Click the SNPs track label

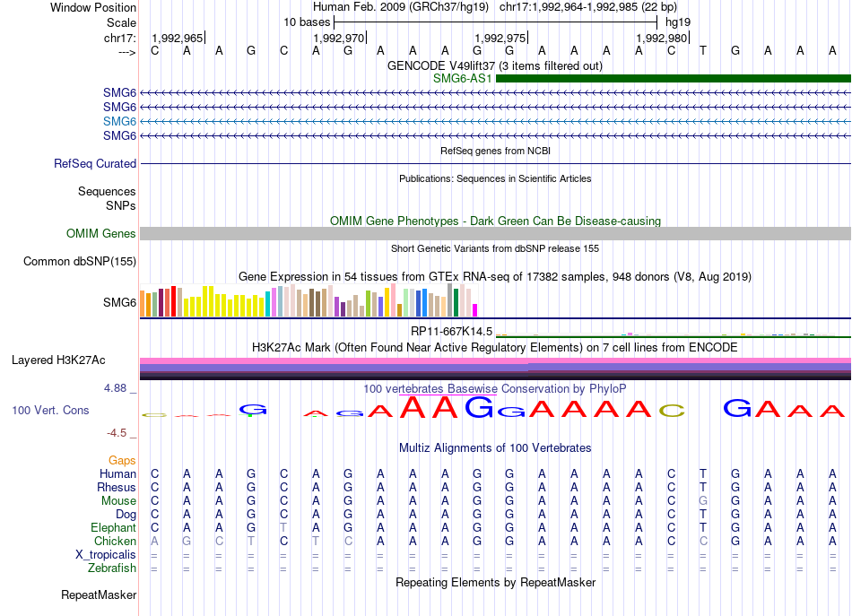pyautogui.click(x=121, y=205)
